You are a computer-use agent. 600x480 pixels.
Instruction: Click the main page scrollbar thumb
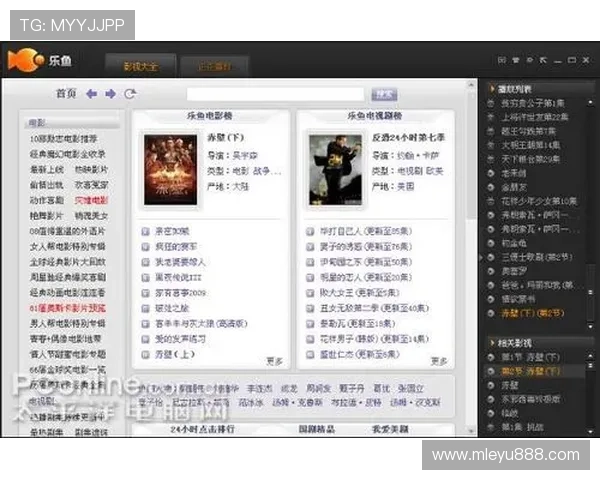point(471,155)
